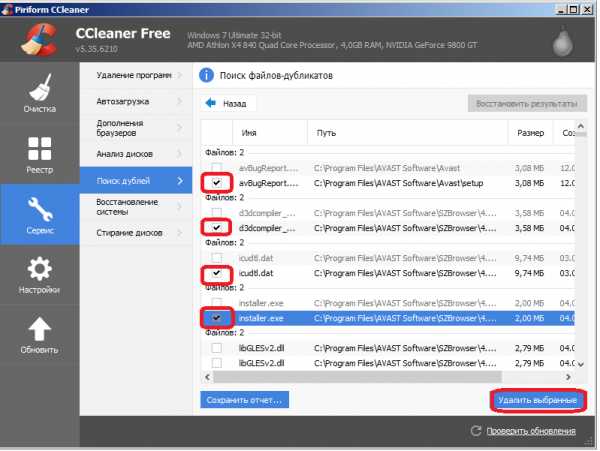Click the first libGLESv2.dll file name
This screenshot has height=451, width=600.
click(261, 348)
